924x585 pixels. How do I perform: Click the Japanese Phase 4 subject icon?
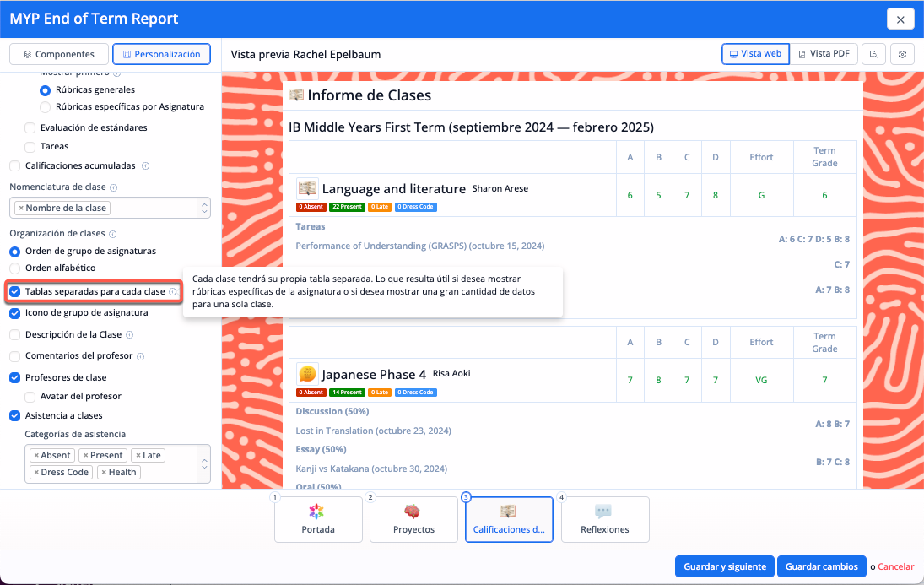point(307,373)
